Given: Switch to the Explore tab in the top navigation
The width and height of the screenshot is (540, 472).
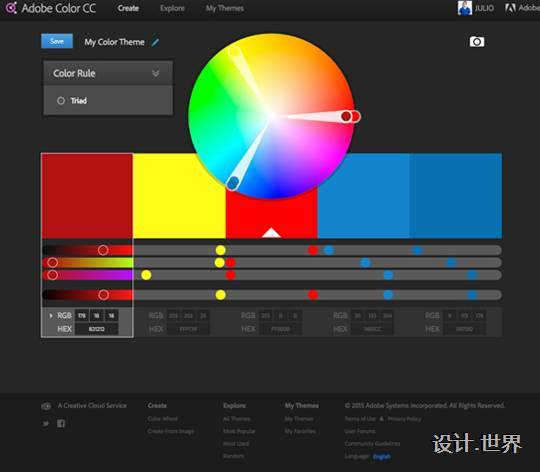Looking at the screenshot, I should tap(172, 8).
